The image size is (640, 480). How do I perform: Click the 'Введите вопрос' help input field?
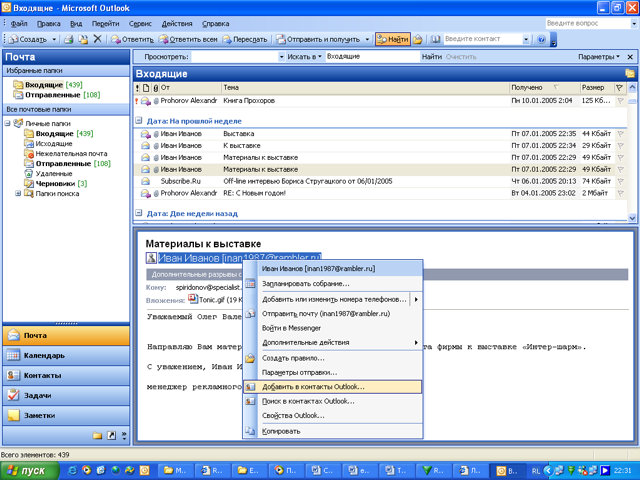[588, 23]
